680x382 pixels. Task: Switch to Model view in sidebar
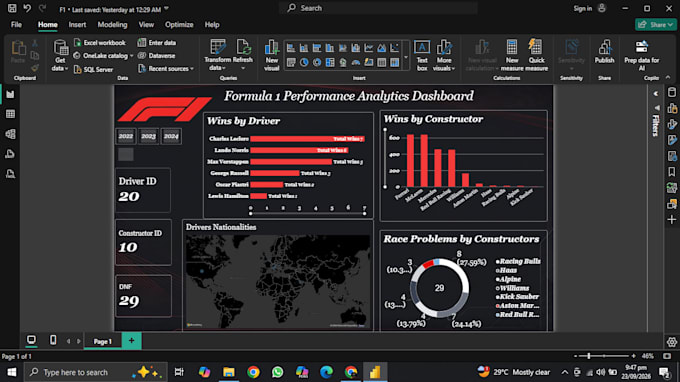10,134
